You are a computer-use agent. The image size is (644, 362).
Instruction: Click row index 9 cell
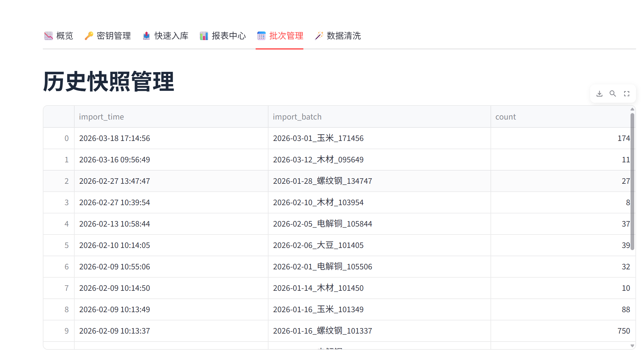tap(59, 331)
